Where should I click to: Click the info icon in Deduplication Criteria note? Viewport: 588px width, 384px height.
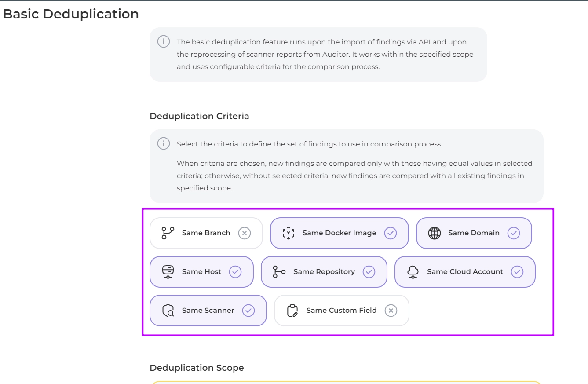[164, 144]
